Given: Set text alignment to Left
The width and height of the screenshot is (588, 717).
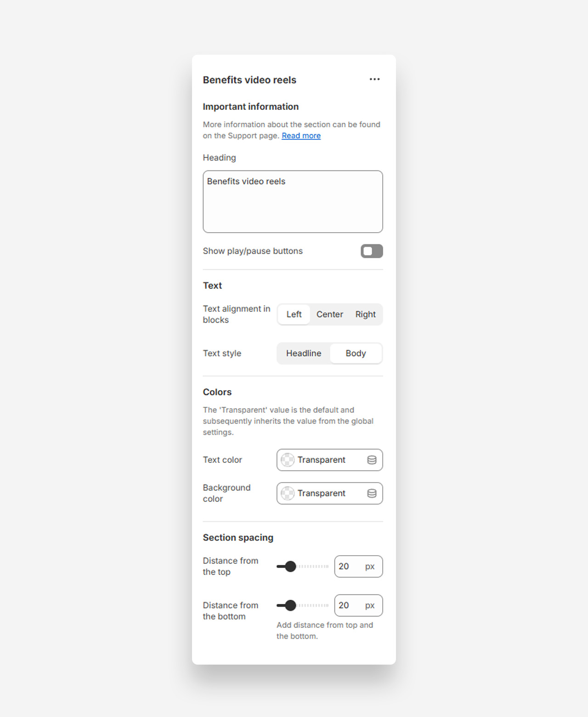Looking at the screenshot, I should click(x=294, y=314).
